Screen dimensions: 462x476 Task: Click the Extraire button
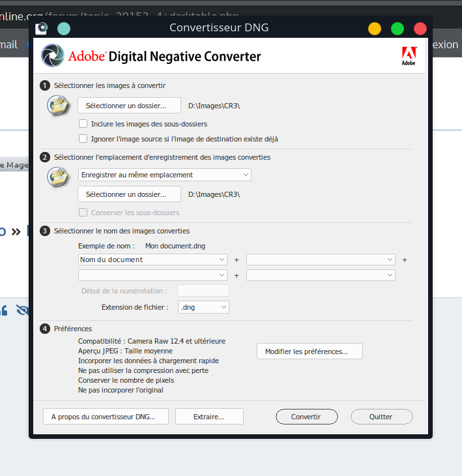(x=209, y=417)
